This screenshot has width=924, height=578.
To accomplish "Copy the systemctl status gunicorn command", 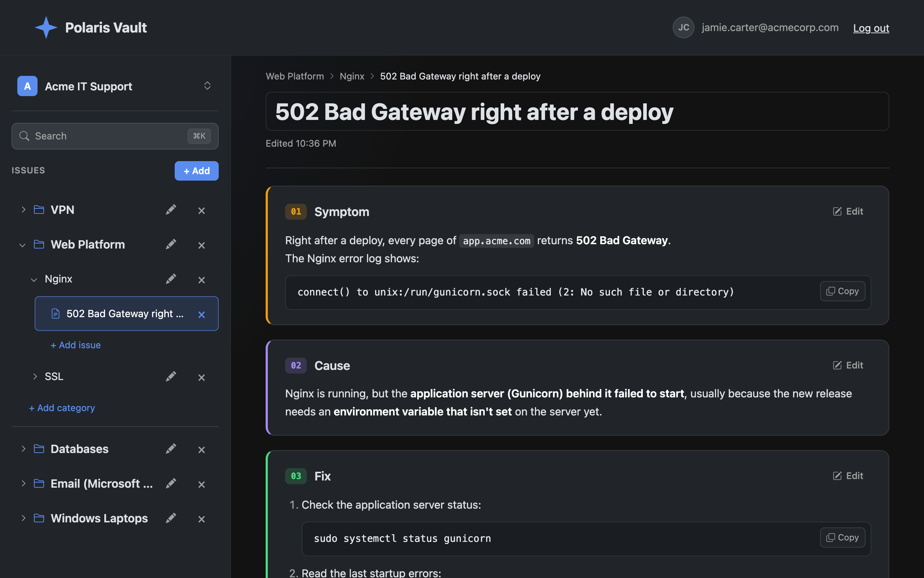I will tap(842, 538).
